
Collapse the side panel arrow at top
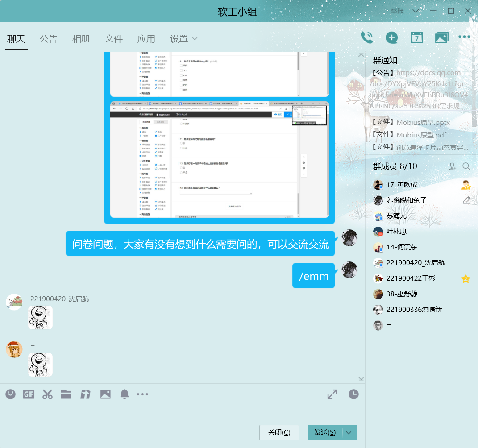click(x=361, y=55)
